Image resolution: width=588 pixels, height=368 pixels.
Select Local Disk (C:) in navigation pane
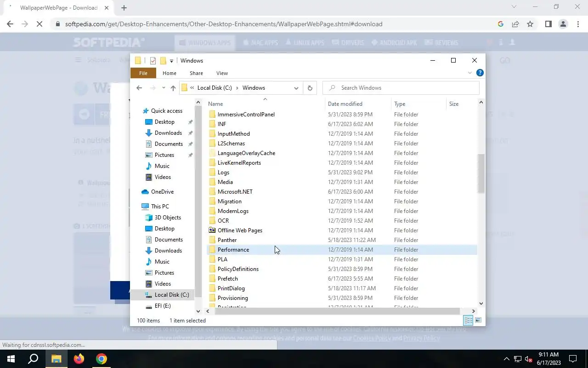pyautogui.click(x=171, y=295)
